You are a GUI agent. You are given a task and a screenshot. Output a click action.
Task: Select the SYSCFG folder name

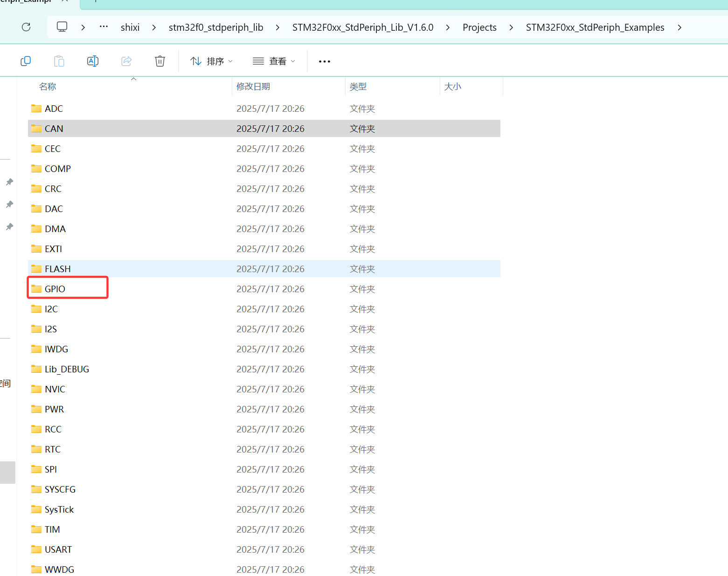click(x=60, y=489)
